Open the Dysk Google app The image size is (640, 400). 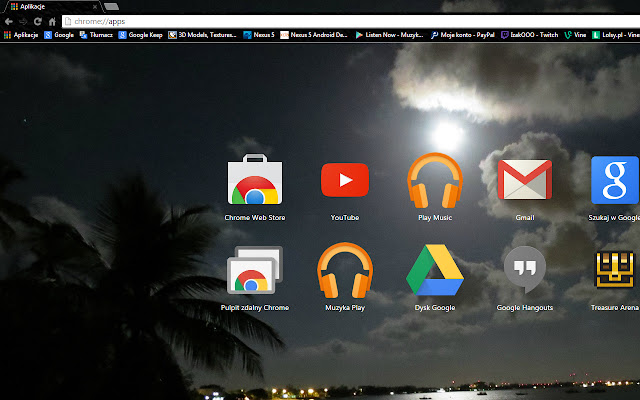click(x=435, y=270)
